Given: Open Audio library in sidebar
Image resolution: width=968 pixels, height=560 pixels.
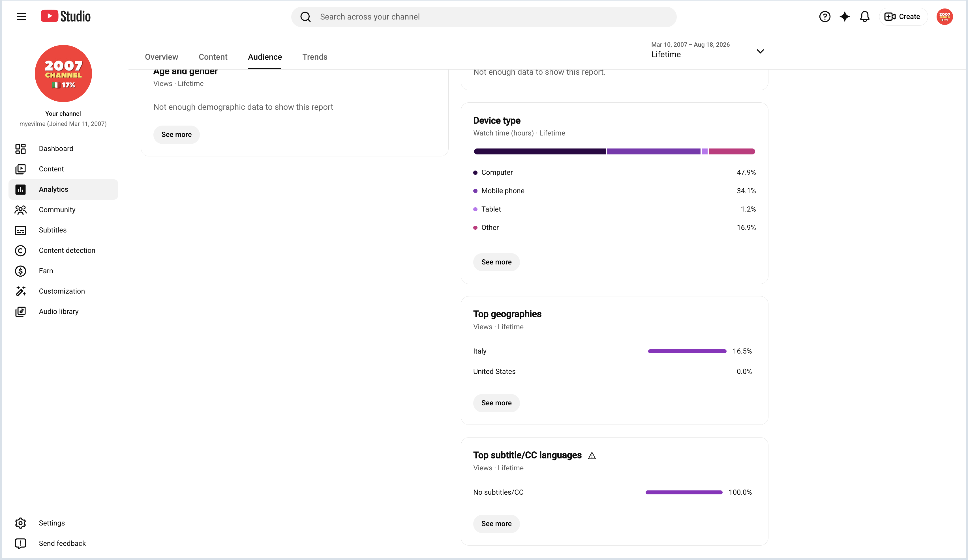Looking at the screenshot, I should pyautogui.click(x=63, y=311).
